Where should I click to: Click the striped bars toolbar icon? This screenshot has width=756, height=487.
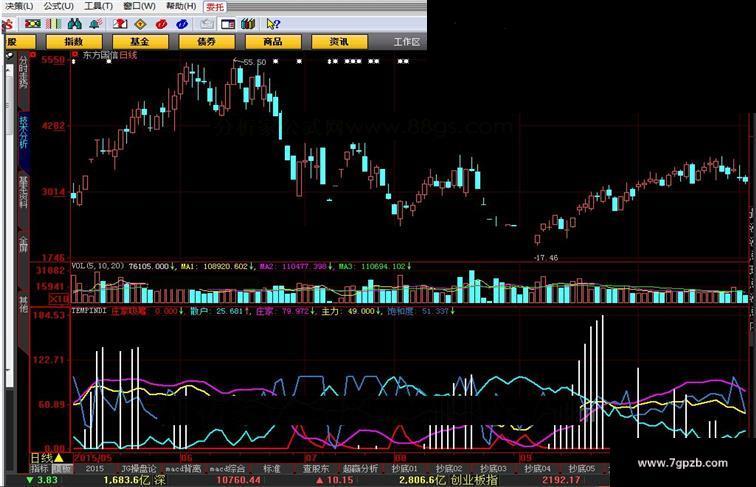pyautogui.click(x=54, y=24)
